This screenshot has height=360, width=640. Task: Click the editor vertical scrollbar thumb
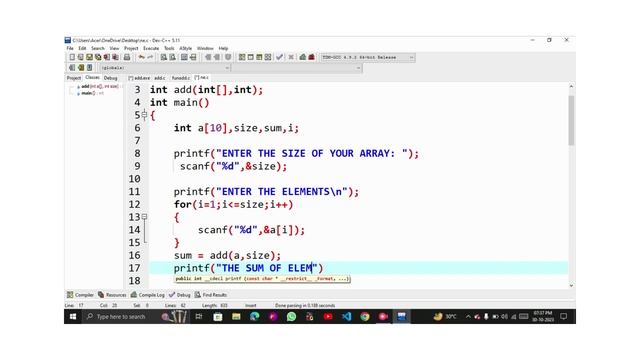click(571, 120)
